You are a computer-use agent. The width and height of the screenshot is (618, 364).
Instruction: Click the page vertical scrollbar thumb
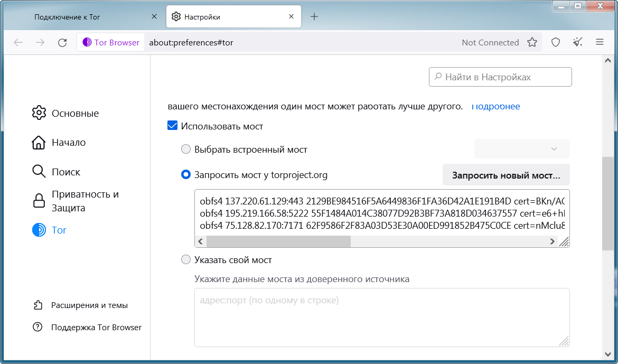pos(607,203)
